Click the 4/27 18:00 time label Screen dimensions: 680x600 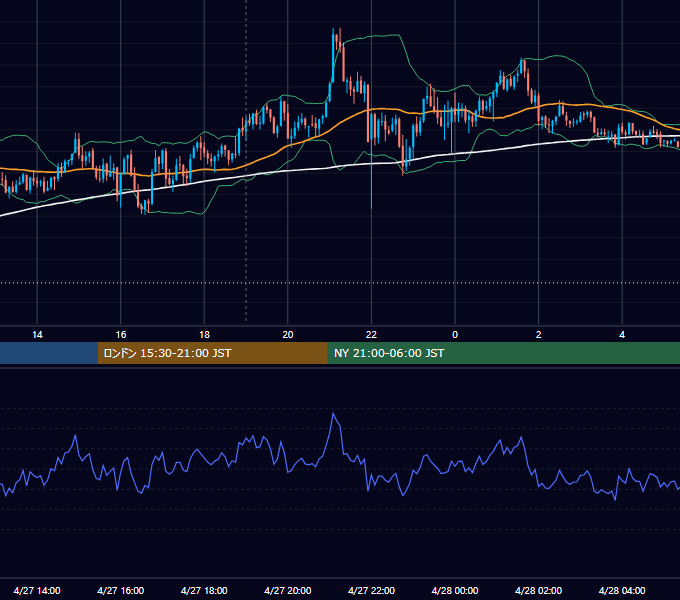(204, 590)
